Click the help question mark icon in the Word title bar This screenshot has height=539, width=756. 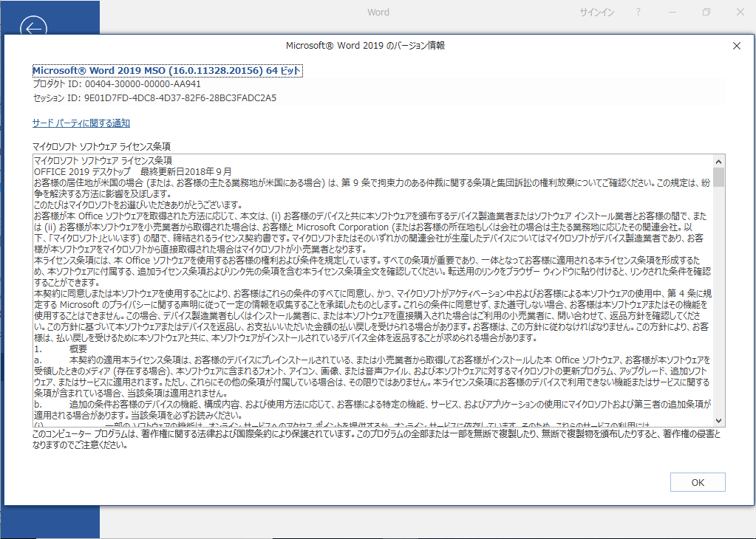[638, 12]
